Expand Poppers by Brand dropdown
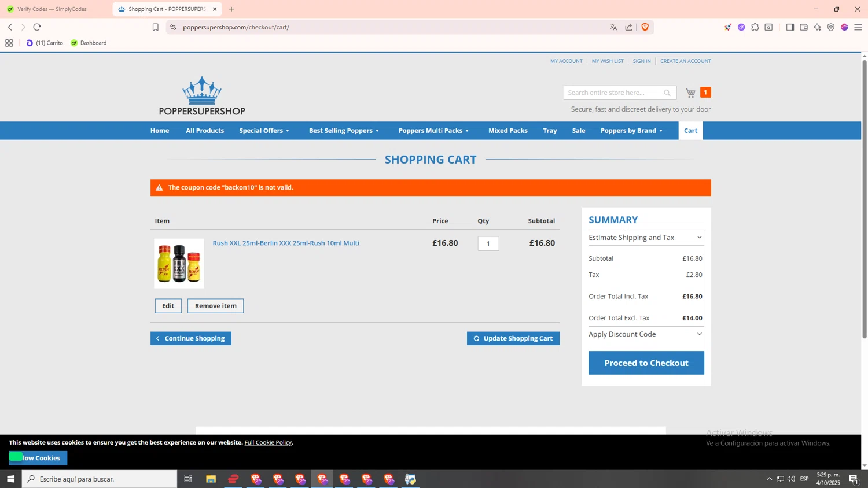This screenshot has height=488, width=868. (631, 131)
